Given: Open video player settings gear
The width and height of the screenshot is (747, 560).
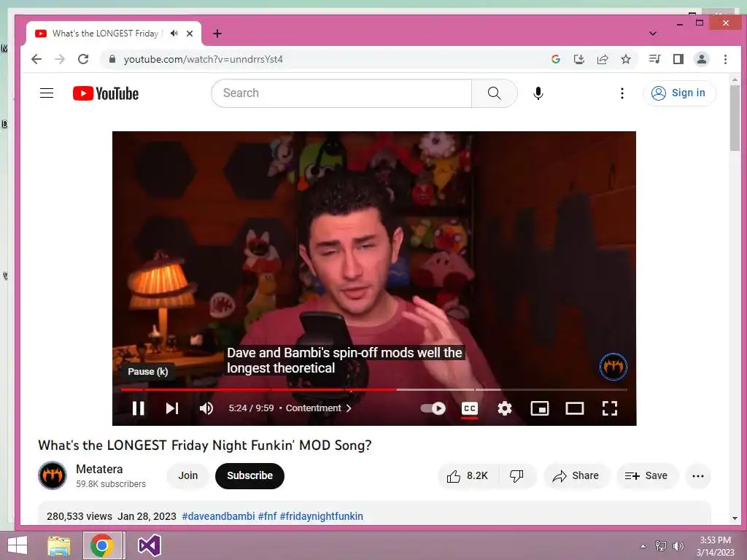Looking at the screenshot, I should [505, 408].
